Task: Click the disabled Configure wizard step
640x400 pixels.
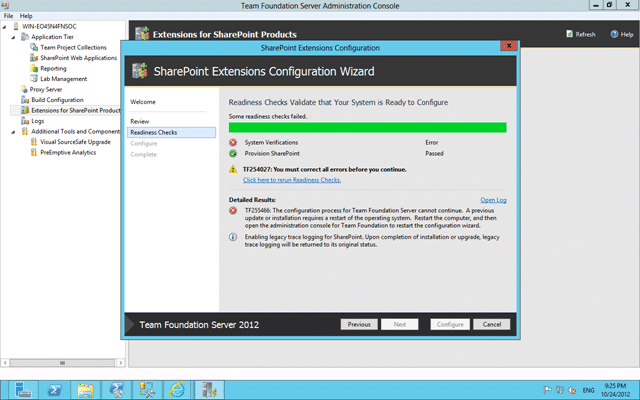Action: click(144, 144)
